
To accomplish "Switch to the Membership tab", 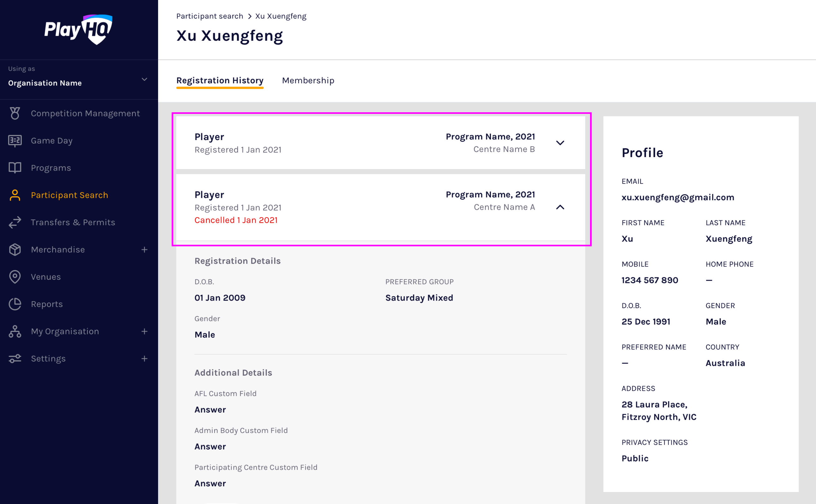I will point(308,80).
